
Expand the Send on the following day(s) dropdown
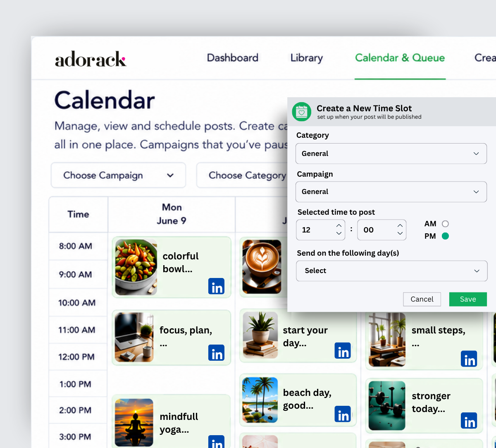click(x=392, y=271)
